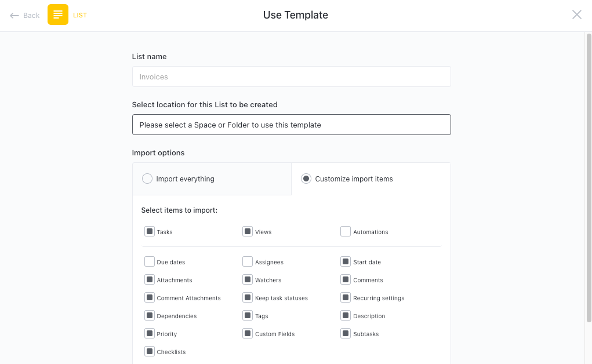Image resolution: width=592 pixels, height=364 pixels.
Task: Toggle off the Checklists checkbox
Action: [150, 352]
